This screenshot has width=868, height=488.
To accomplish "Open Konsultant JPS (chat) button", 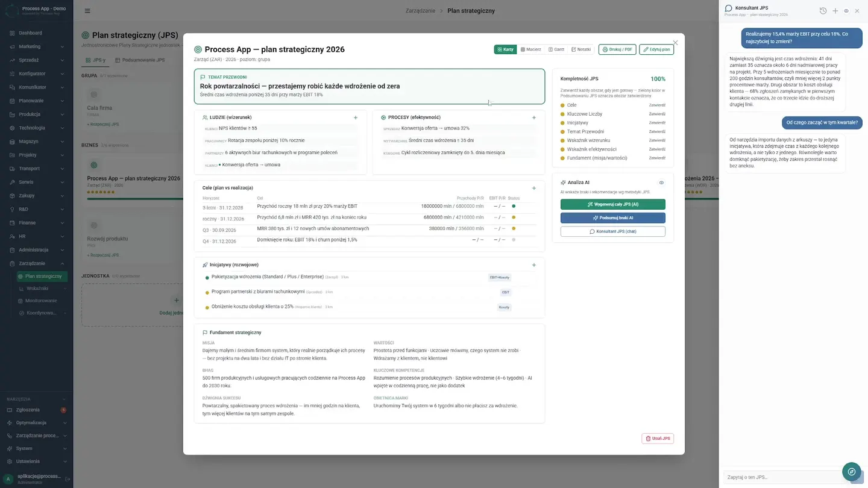I will point(613,231).
